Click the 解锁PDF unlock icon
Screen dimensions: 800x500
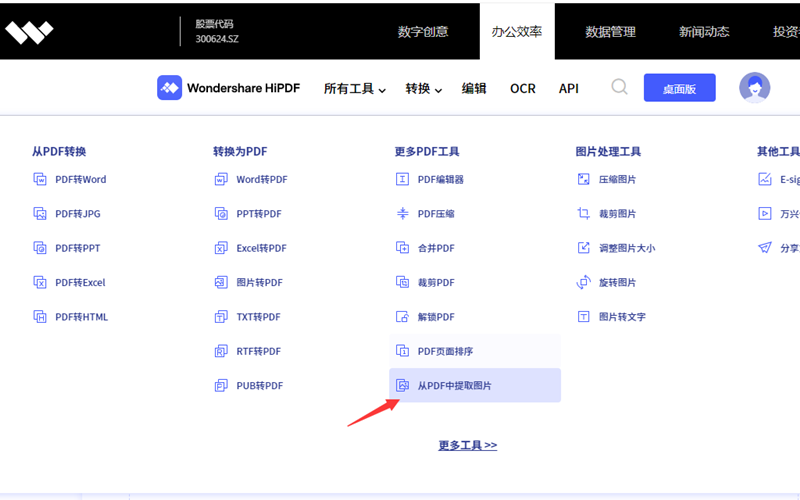402,317
